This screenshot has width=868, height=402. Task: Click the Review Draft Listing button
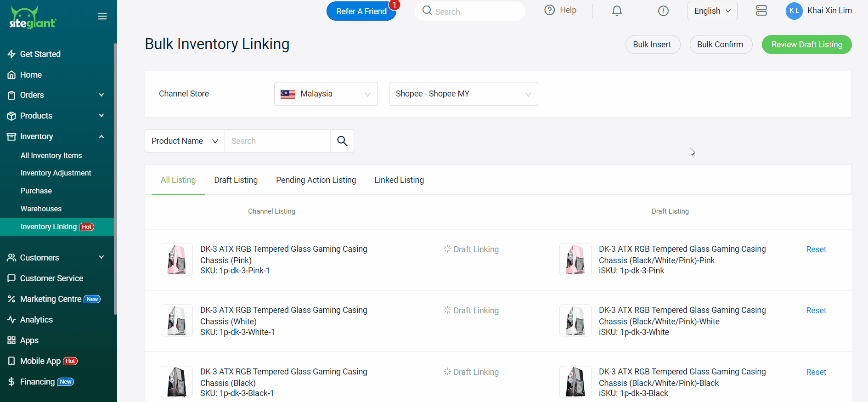[806, 45]
